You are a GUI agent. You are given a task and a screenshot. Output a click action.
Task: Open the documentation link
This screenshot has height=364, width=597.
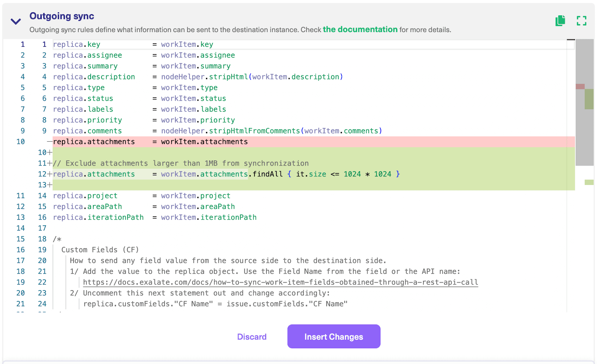click(360, 29)
